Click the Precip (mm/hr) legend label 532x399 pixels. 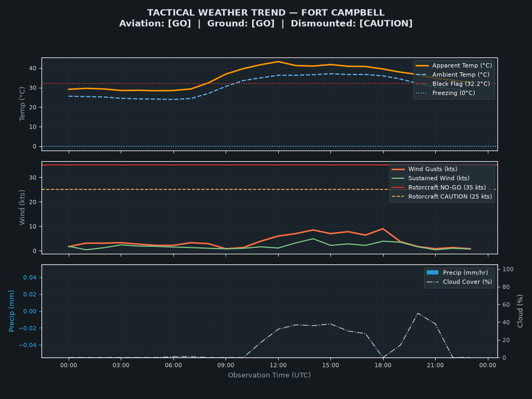click(x=465, y=272)
